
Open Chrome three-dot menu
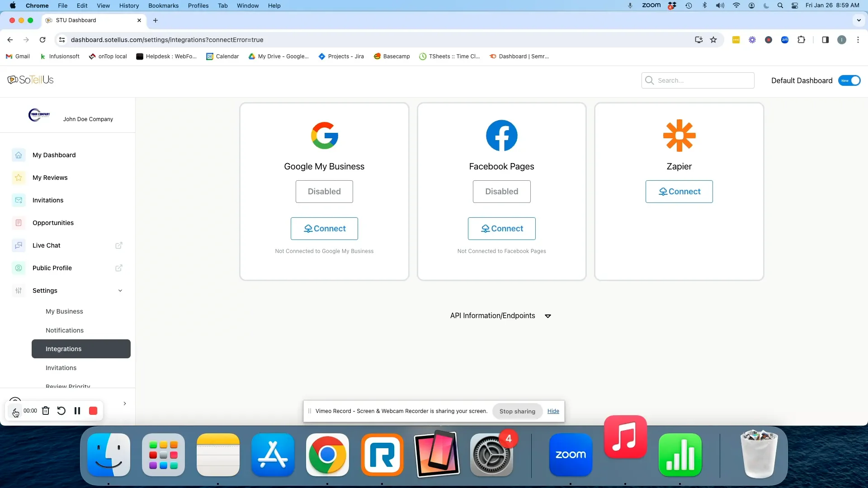pos(858,40)
